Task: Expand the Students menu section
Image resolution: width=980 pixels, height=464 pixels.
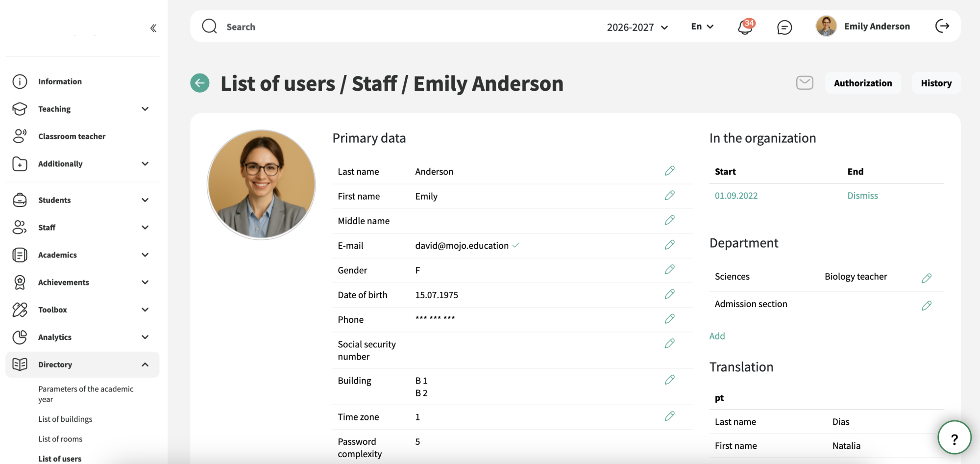Action: 82,200
